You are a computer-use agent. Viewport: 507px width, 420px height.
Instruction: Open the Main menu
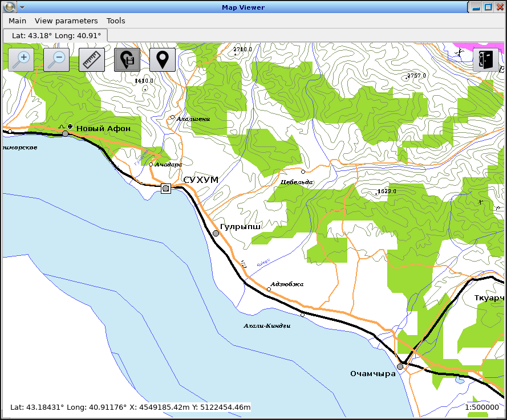point(17,21)
